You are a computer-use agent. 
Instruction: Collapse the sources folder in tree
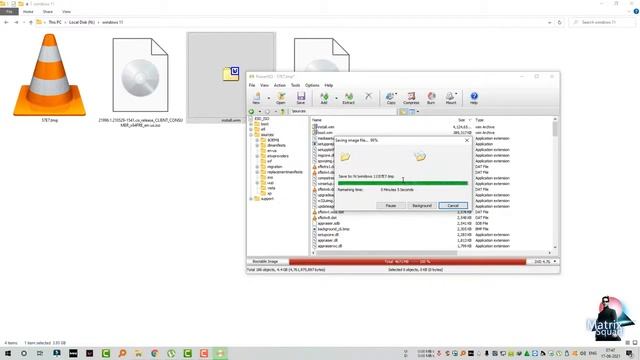coord(251,135)
